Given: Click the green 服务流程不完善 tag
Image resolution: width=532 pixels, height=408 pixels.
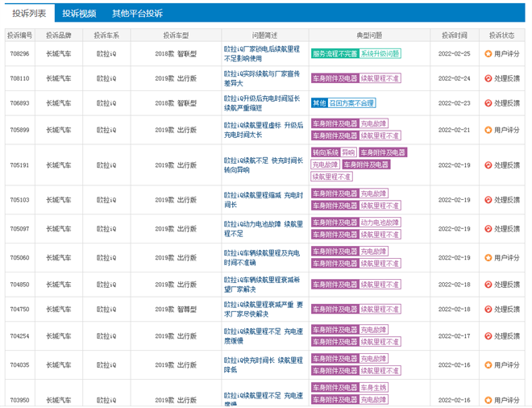Looking at the screenshot, I should coord(335,54).
